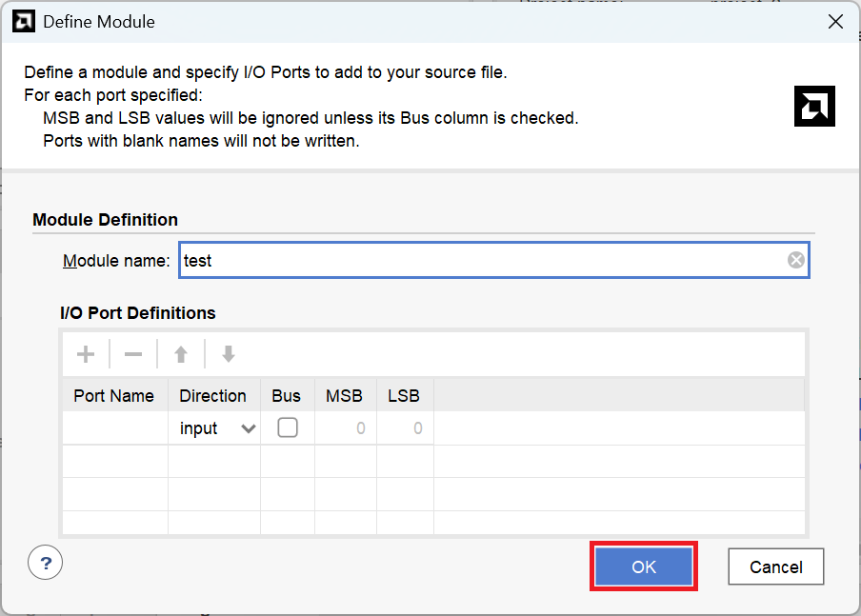The height and width of the screenshot is (616, 861).
Task: Open the Direction dropdown showing input
Action: click(217, 428)
